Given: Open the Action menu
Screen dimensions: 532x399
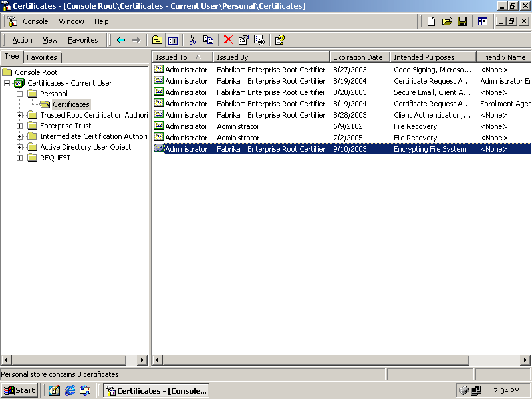Looking at the screenshot, I should click(22, 40).
